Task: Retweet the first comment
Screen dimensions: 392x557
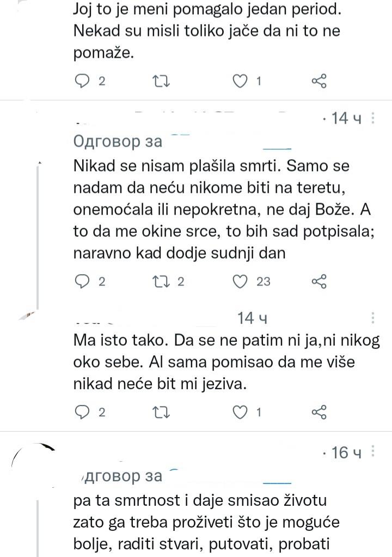Action: (x=161, y=81)
